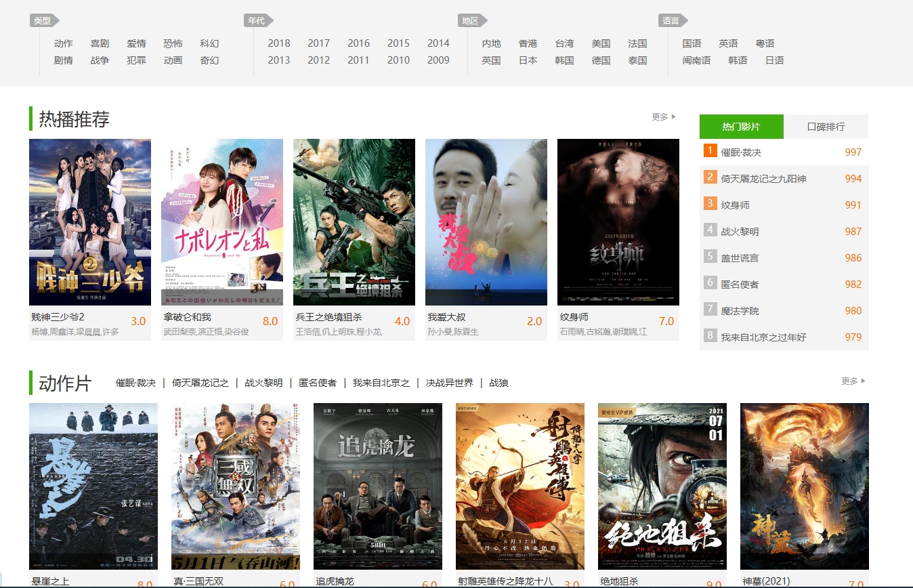Select year 2014
The height and width of the screenshot is (588, 913).
click(439, 43)
